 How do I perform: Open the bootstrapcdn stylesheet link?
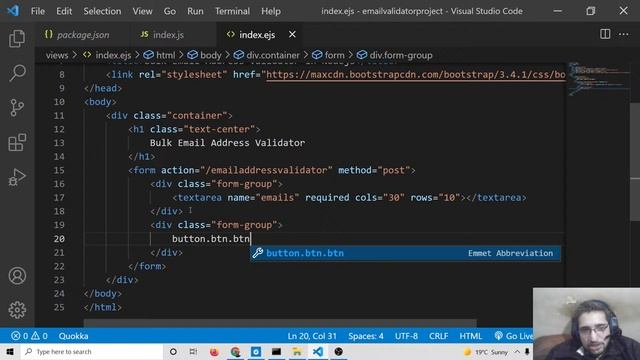click(416, 75)
